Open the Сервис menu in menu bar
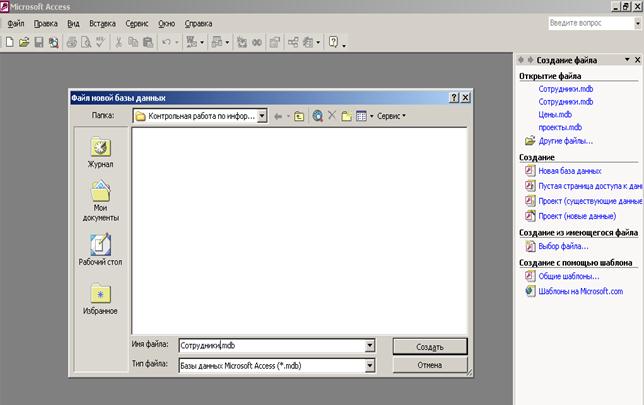644x405 pixels. pos(137,24)
